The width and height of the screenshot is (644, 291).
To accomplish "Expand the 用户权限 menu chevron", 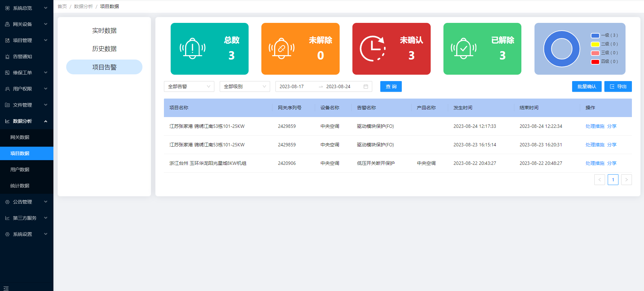I will 46,88.
